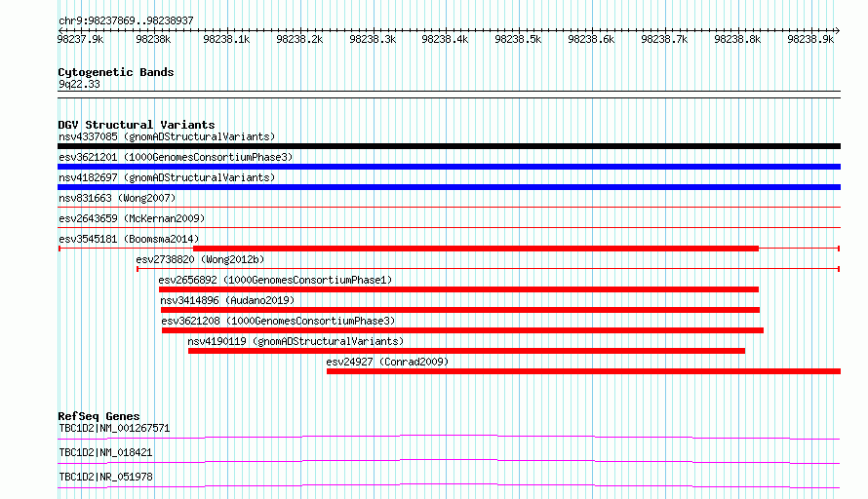Viewport: 868px width, 499px height.
Task: Select the thick red esv3545181 bar
Action: (476, 249)
